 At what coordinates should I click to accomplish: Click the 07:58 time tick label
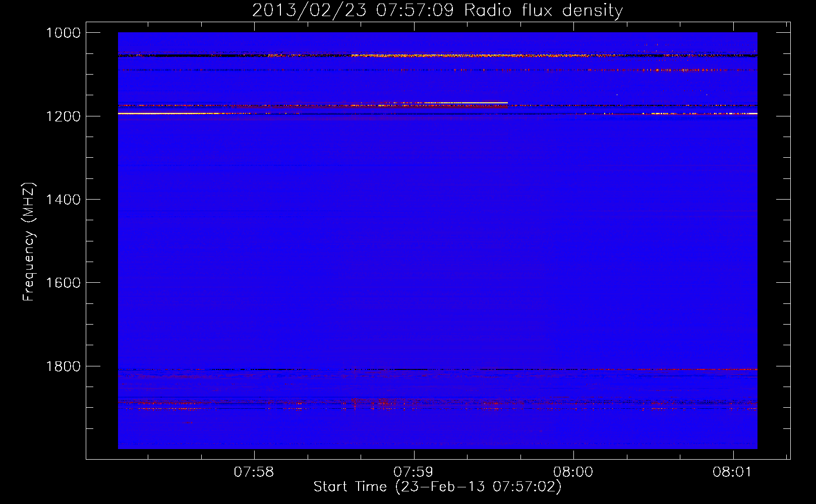[254, 472]
